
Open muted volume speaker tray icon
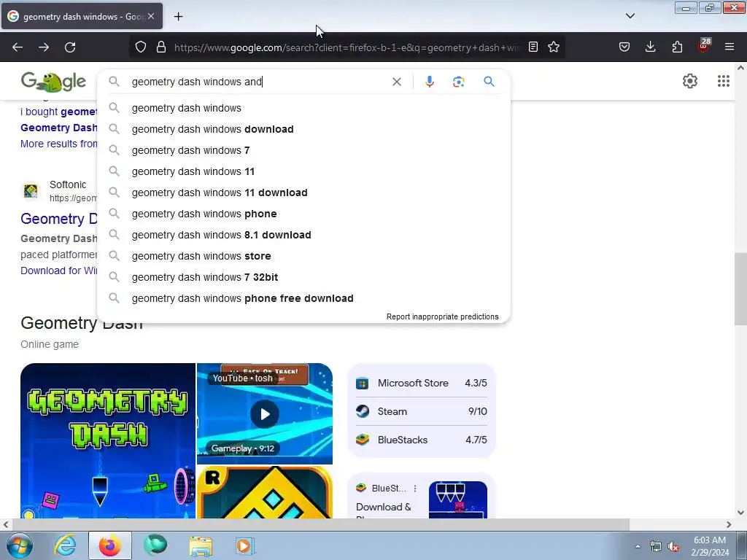673,547
